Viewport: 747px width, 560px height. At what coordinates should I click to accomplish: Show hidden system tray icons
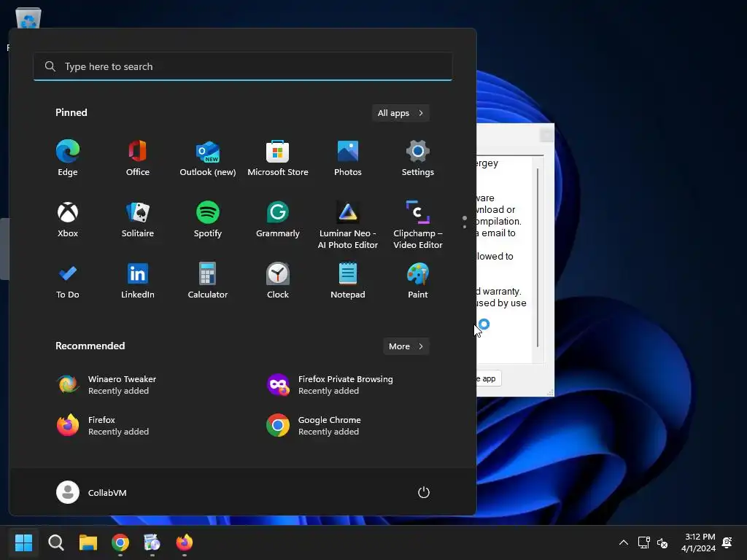tap(623, 542)
